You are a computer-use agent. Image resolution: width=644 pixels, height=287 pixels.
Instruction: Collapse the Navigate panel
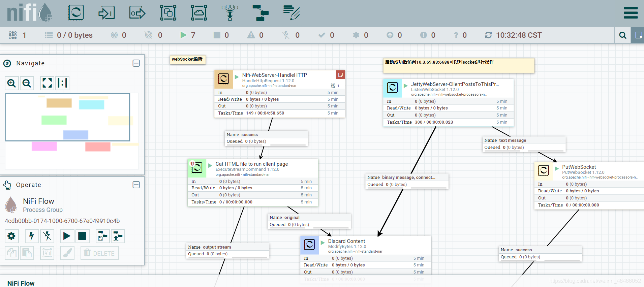click(x=136, y=63)
